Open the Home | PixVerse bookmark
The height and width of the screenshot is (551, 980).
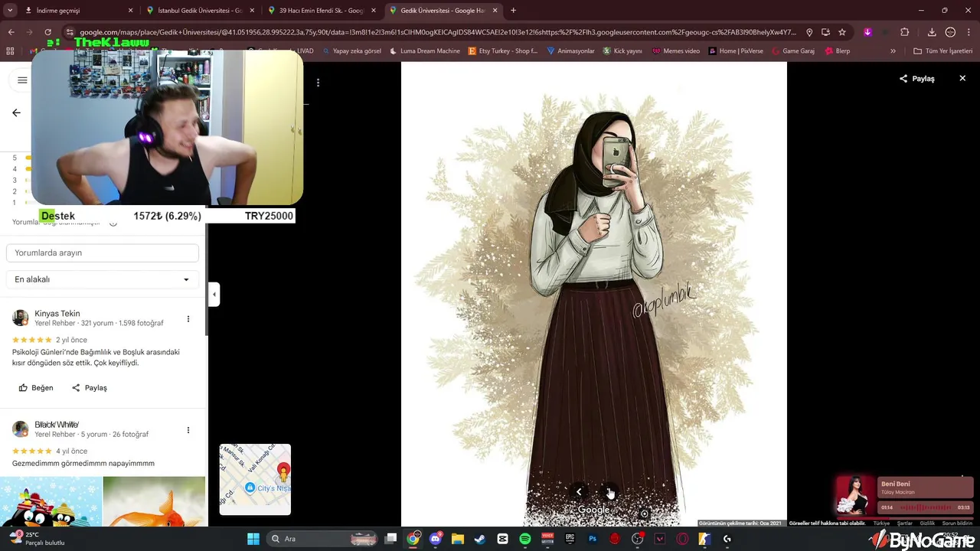pos(736,51)
